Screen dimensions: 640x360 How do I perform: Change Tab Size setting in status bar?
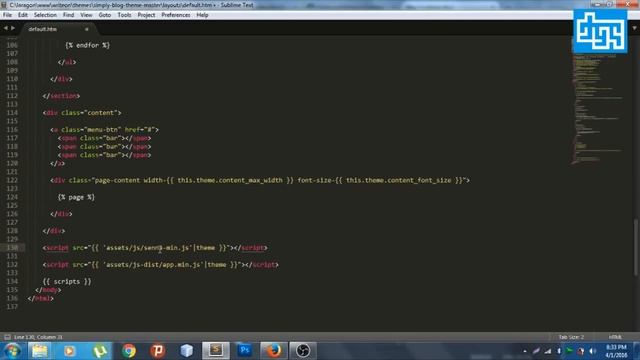pyautogui.click(x=571, y=337)
